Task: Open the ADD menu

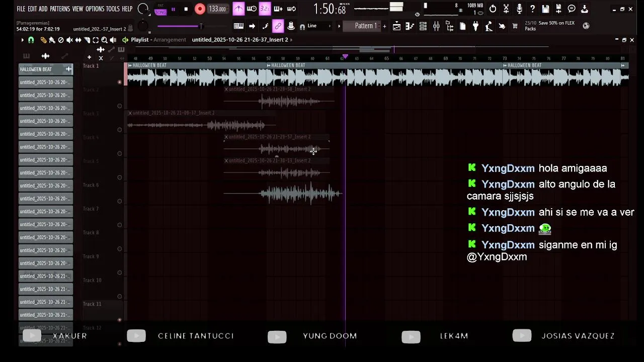Action: click(x=43, y=9)
